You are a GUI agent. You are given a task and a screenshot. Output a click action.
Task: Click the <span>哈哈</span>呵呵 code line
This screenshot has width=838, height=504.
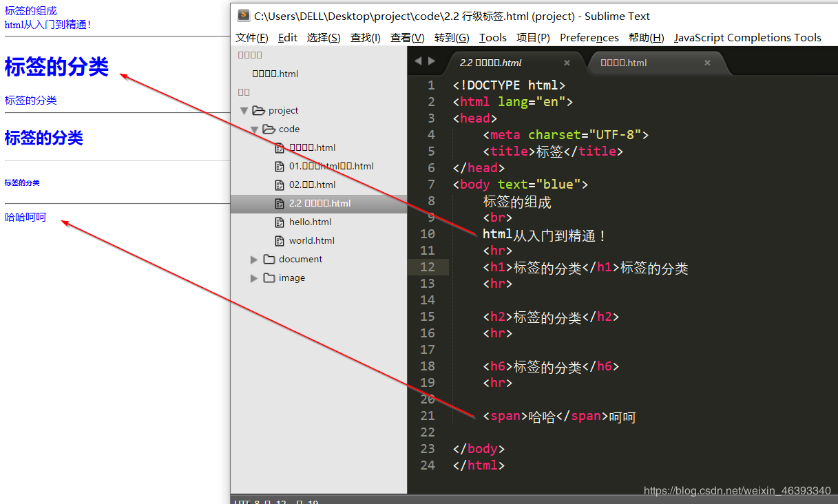click(x=559, y=417)
